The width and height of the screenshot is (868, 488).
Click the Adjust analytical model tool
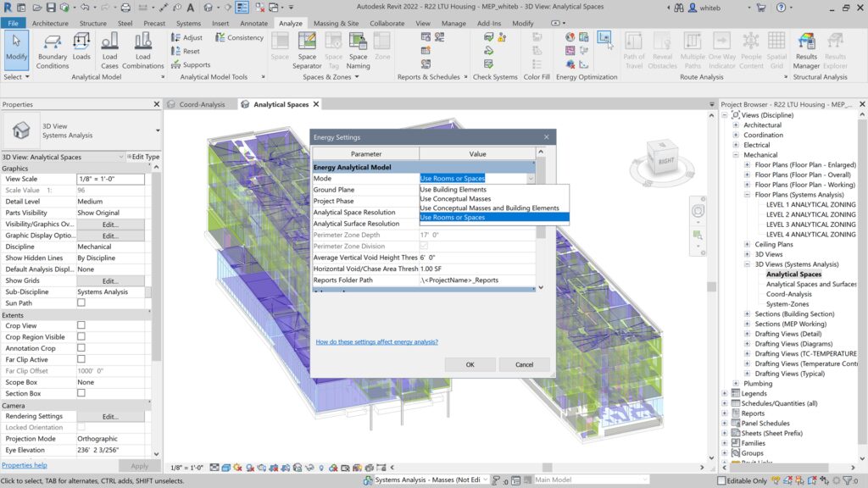[x=186, y=37]
